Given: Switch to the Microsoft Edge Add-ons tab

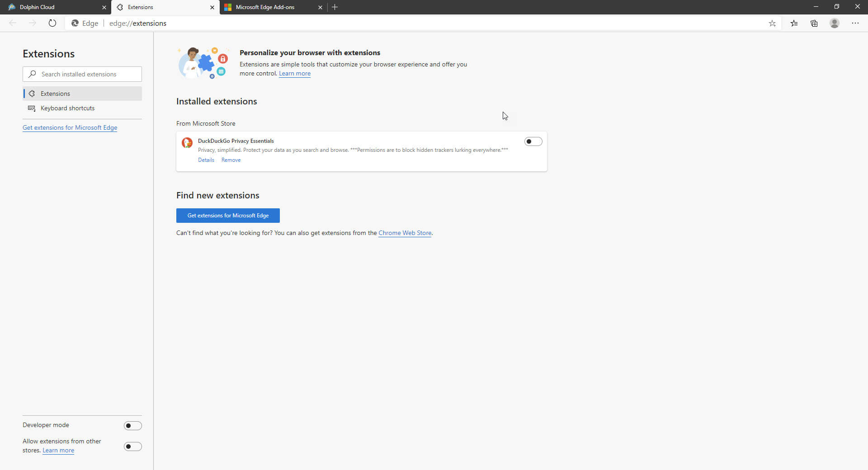Looking at the screenshot, I should [273, 7].
